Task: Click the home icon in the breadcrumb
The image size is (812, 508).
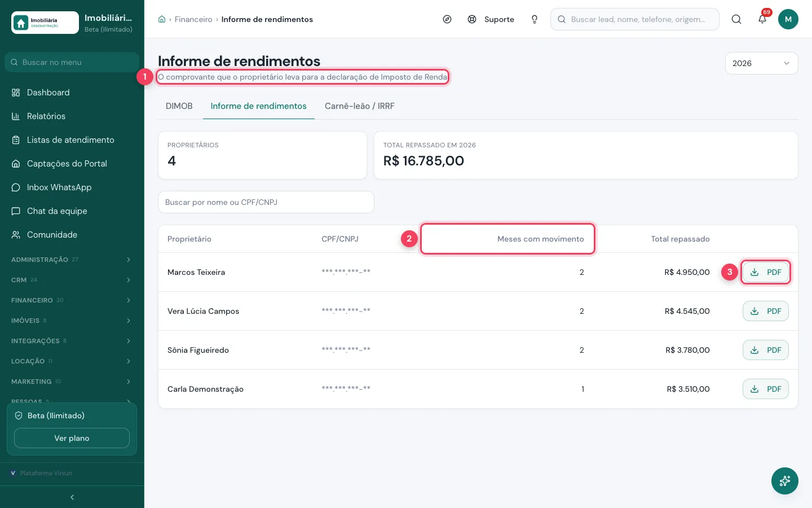Action: coord(162,19)
